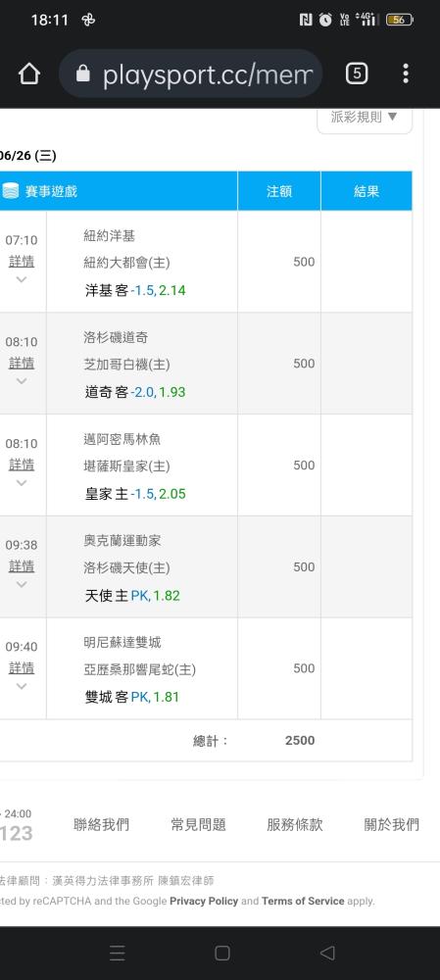The height and width of the screenshot is (980, 440).
Task: Open Google Privacy Policy link
Action: [204, 902]
